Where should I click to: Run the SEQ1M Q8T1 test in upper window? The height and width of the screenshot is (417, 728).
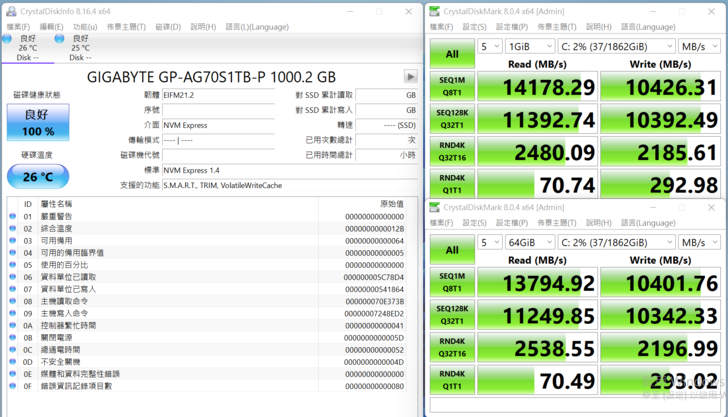tap(452, 87)
